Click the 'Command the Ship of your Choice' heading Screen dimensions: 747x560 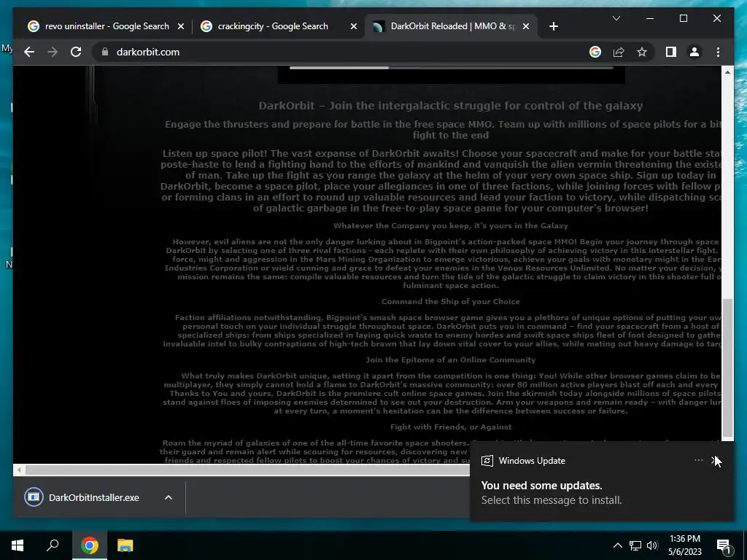point(450,301)
